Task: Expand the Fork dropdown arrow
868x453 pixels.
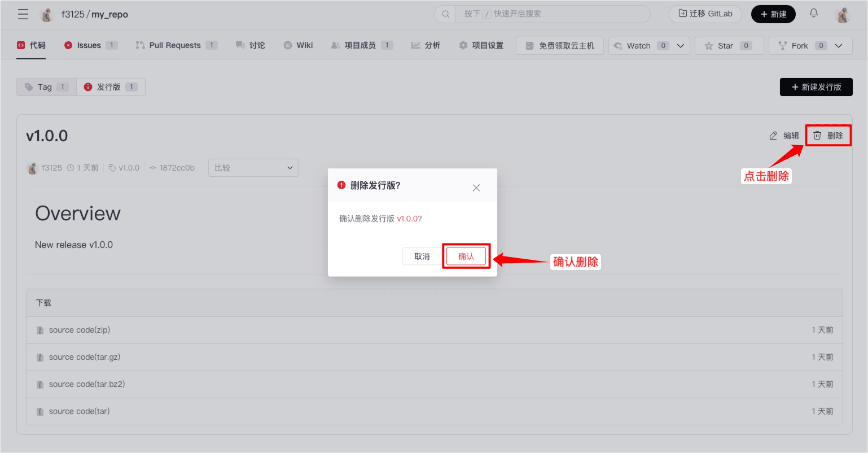Action: [x=839, y=46]
